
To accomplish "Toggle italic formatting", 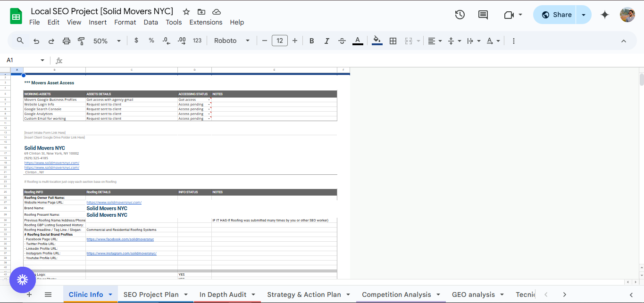I will point(326,41).
